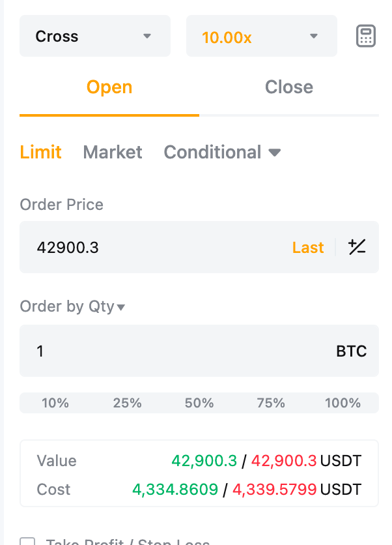Open the 10.00x leverage dropdown
Viewport: 392px width, 545px height.
[x=261, y=36]
